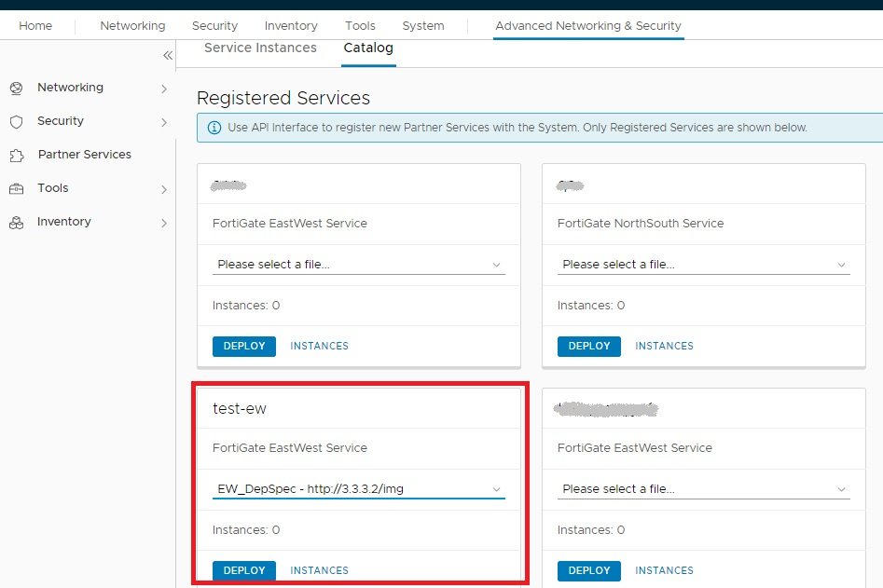Open the EW_DepSpec dropdown in test-ew card
This screenshot has height=588, width=883.
pyautogui.click(x=359, y=489)
